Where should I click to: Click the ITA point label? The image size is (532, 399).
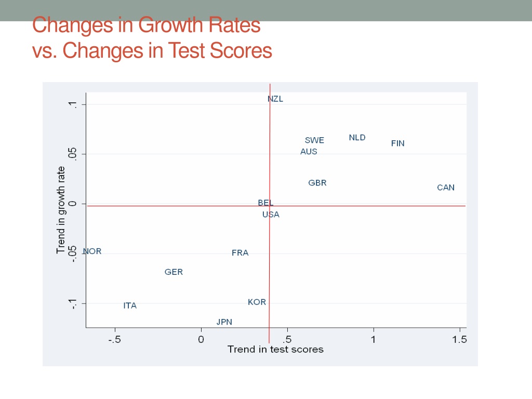130,305
